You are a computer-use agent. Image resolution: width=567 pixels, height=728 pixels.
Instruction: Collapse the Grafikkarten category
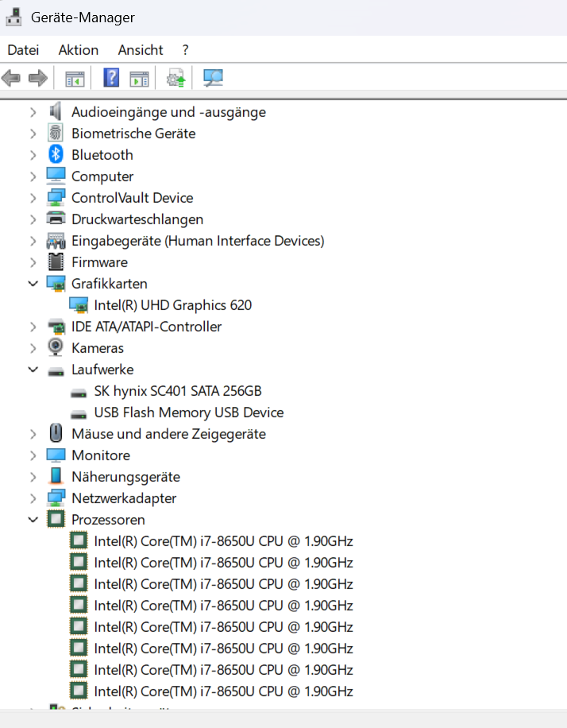pos(33,283)
